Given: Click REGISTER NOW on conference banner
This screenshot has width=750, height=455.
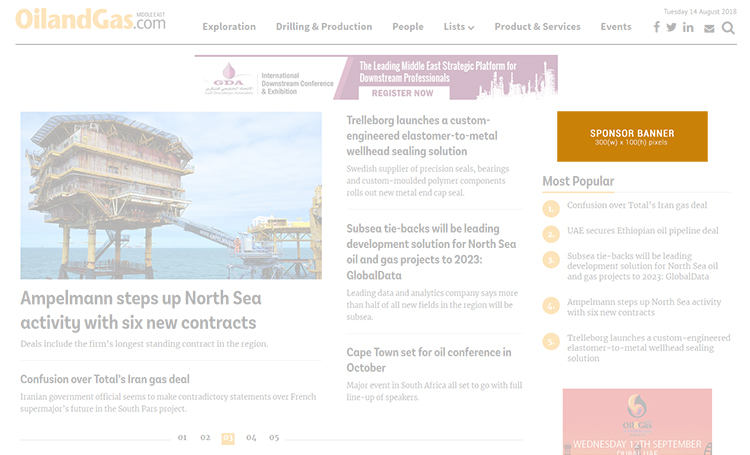Looking at the screenshot, I should [x=403, y=93].
